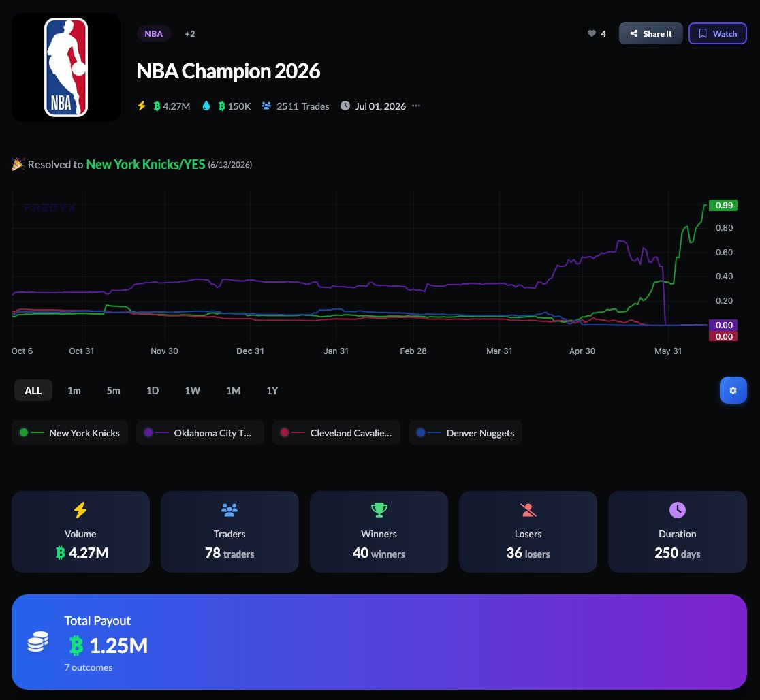Image resolution: width=760 pixels, height=700 pixels.
Task: Like the market with heart icon
Action: (591, 33)
